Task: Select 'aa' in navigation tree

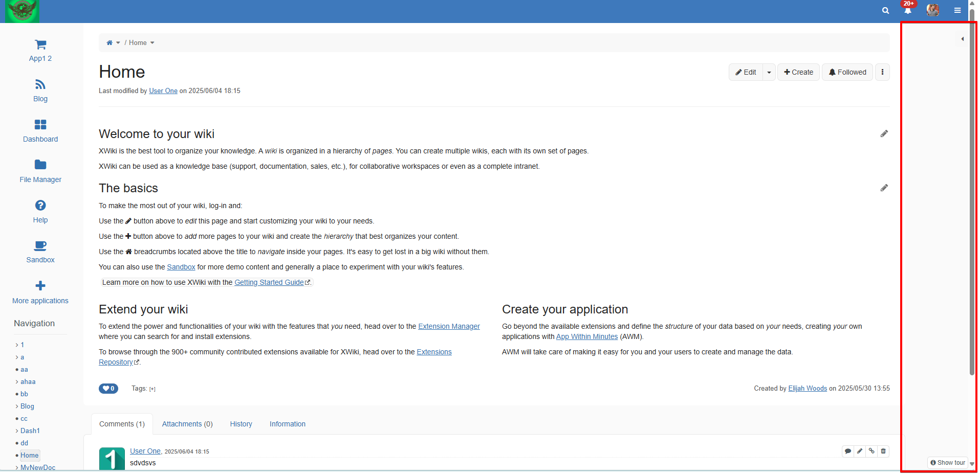Action: [24, 370]
